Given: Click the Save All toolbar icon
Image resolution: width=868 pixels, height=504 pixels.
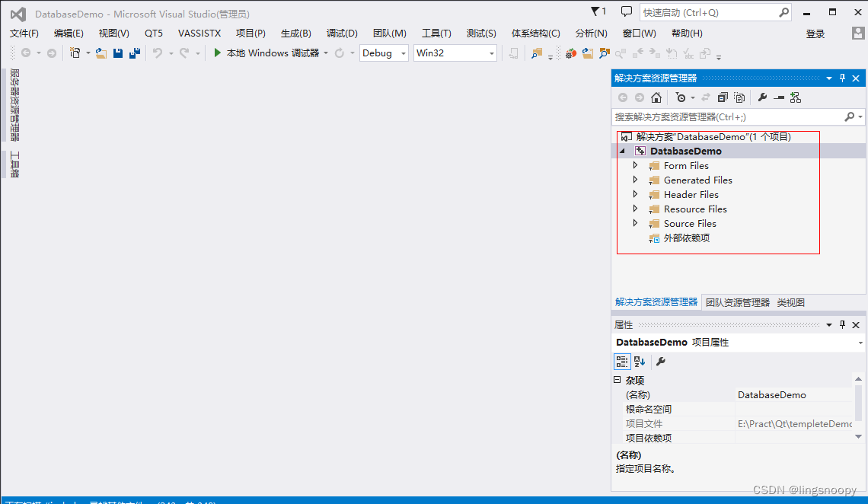Looking at the screenshot, I should click(x=135, y=53).
